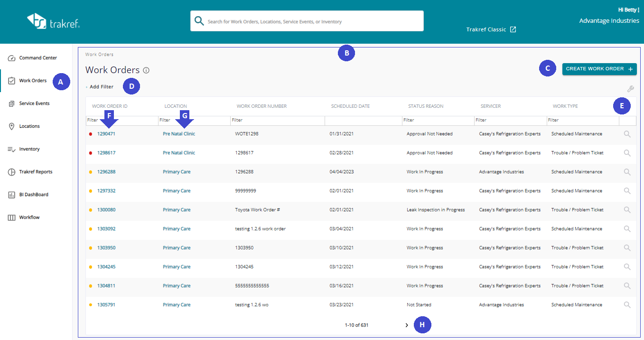This screenshot has height=340, width=644.
Task: Click magnifier icon for work order 1304811
Action: pyautogui.click(x=627, y=286)
